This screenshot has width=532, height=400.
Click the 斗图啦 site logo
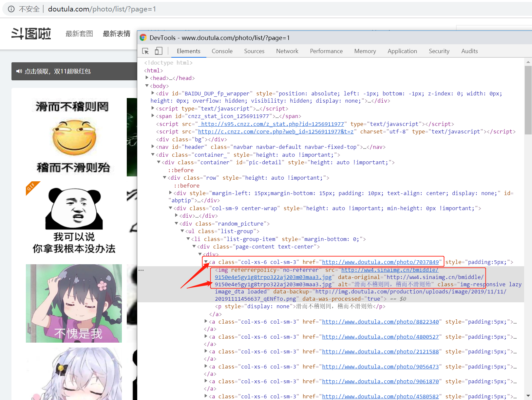coord(31,33)
